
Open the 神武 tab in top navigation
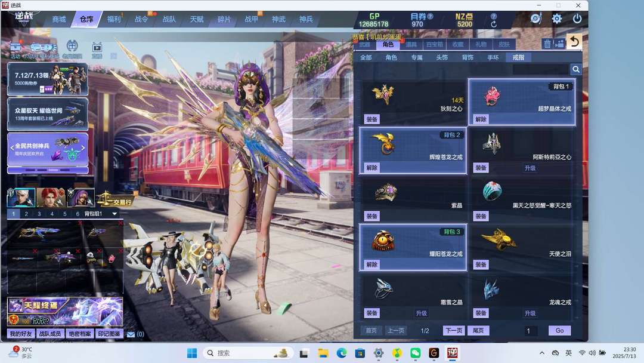pyautogui.click(x=278, y=19)
